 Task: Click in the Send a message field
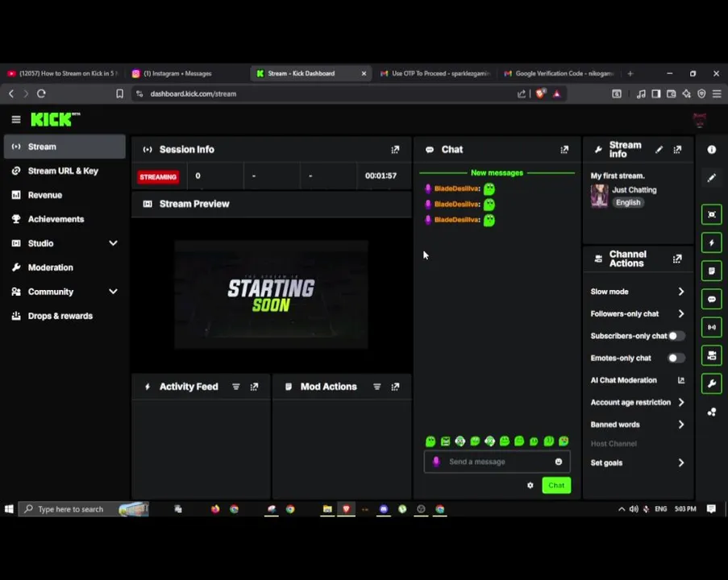(497, 462)
